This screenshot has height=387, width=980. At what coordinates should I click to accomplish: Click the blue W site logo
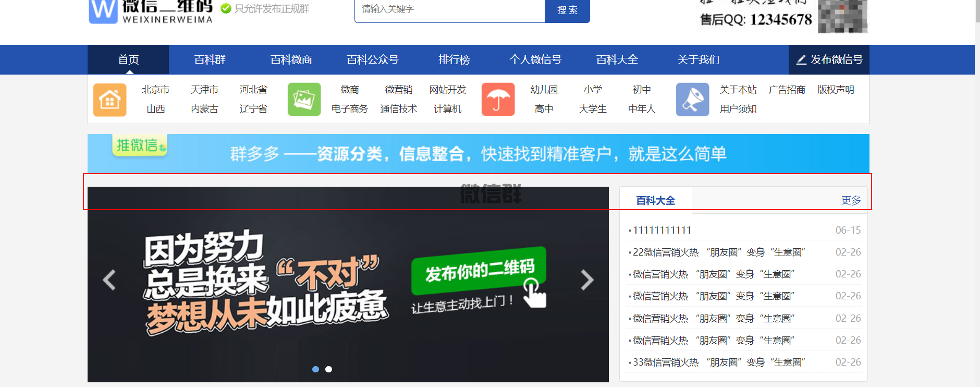(x=103, y=11)
